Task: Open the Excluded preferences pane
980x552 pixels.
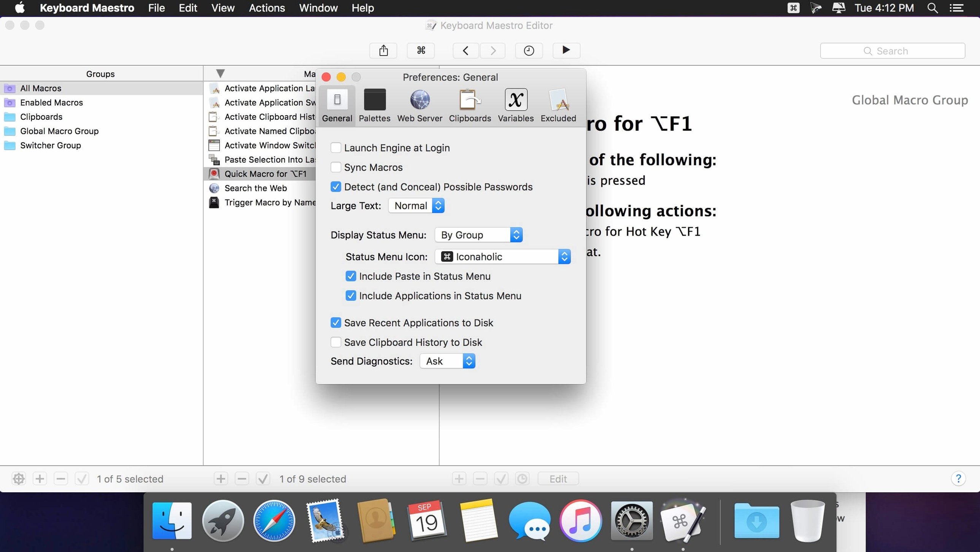Action: click(558, 105)
